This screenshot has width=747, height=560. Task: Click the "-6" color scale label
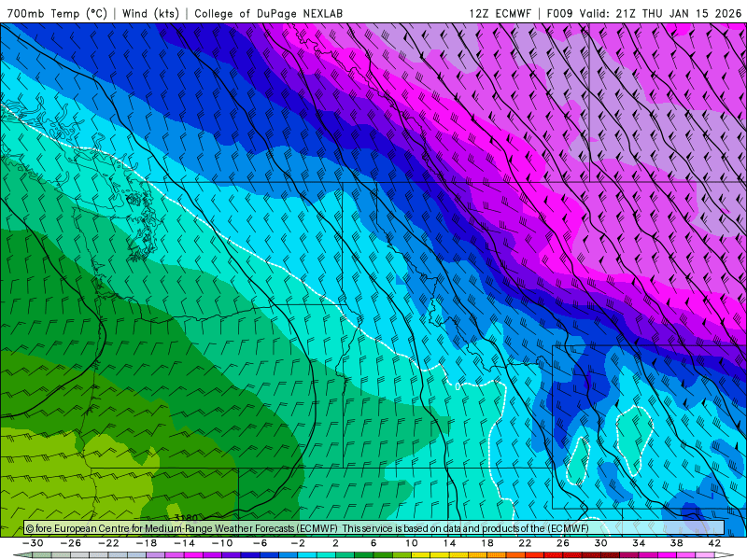tap(261, 543)
